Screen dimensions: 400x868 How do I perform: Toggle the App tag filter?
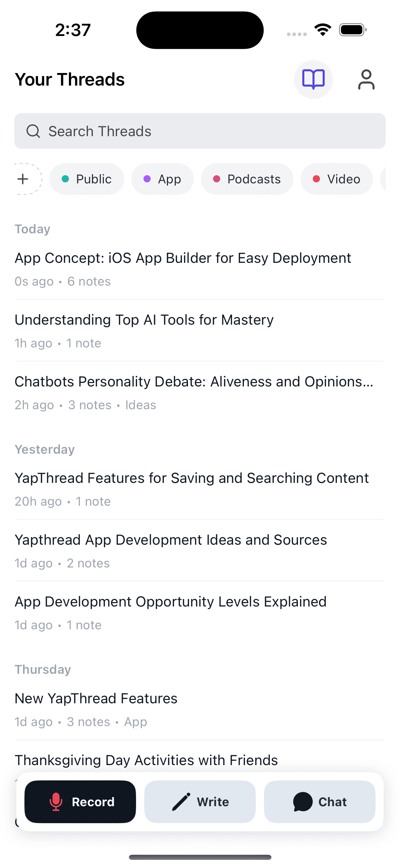tap(163, 179)
